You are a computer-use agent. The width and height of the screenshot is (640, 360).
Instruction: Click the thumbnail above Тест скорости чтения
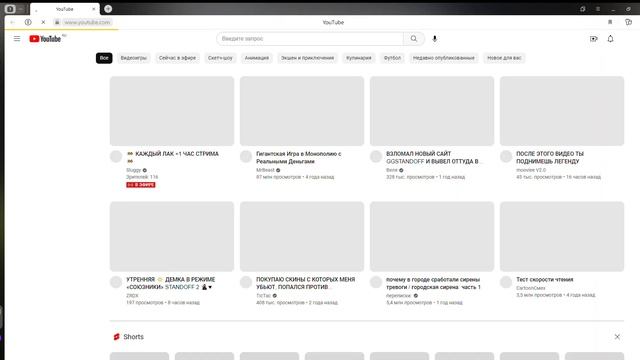(562, 237)
